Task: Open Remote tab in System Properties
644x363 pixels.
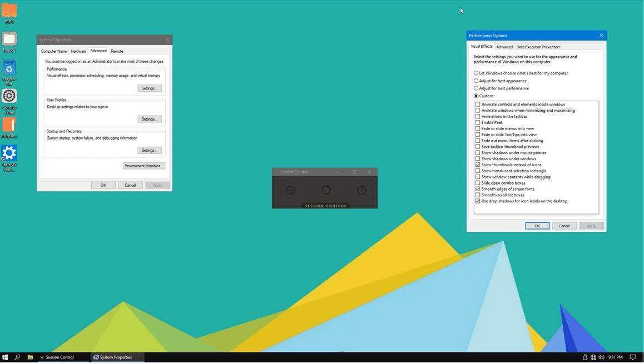Action: [117, 51]
